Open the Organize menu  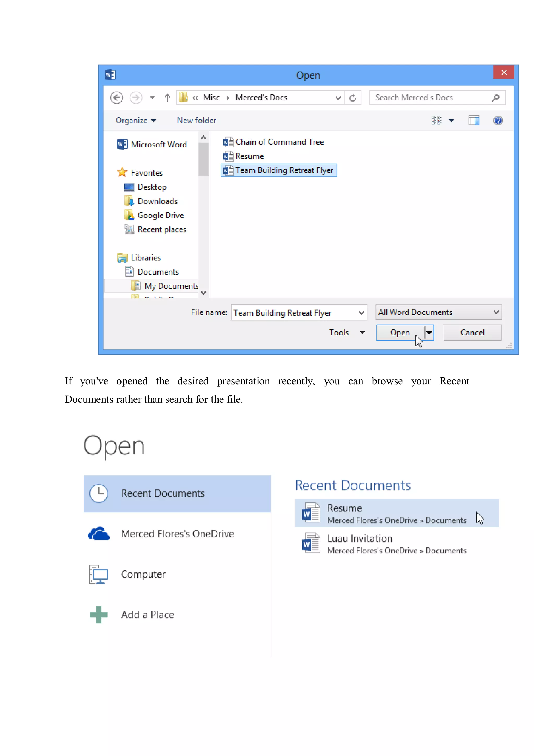point(136,121)
